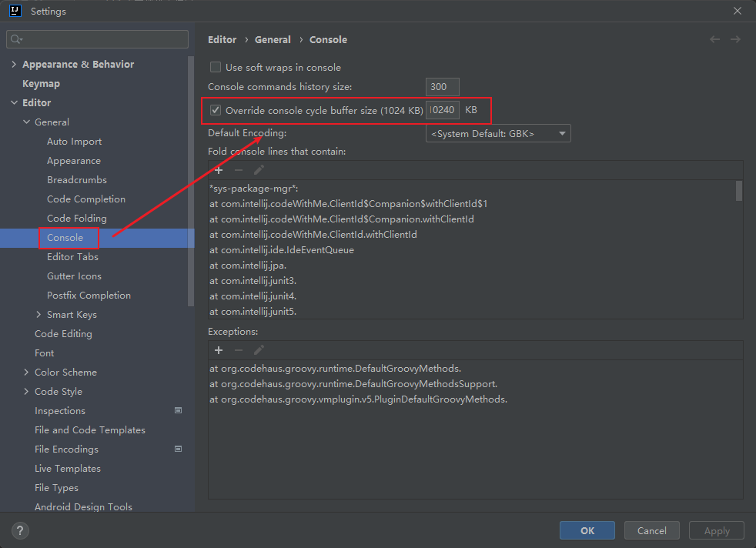Close the Settings dialog with X
Image resolution: width=756 pixels, height=548 pixels.
[738, 11]
